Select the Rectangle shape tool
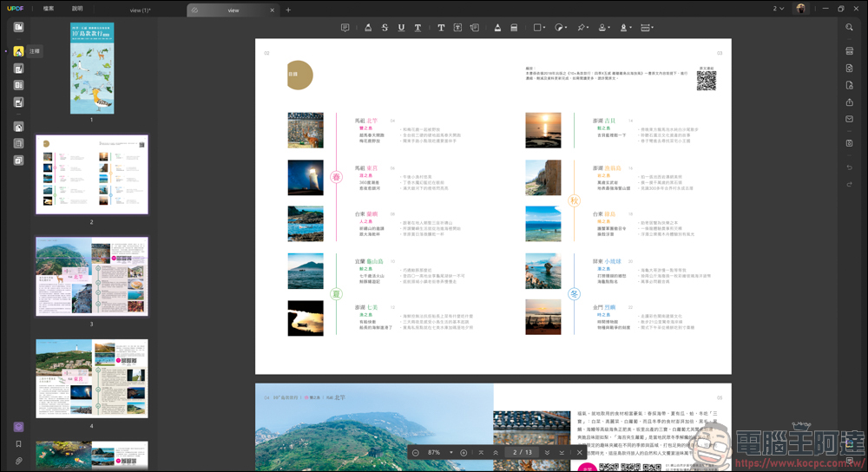 tap(536, 28)
